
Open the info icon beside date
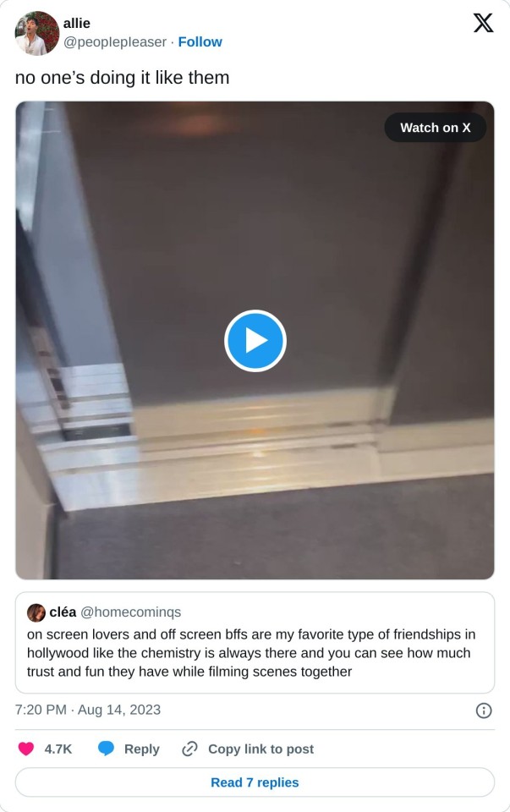(484, 710)
